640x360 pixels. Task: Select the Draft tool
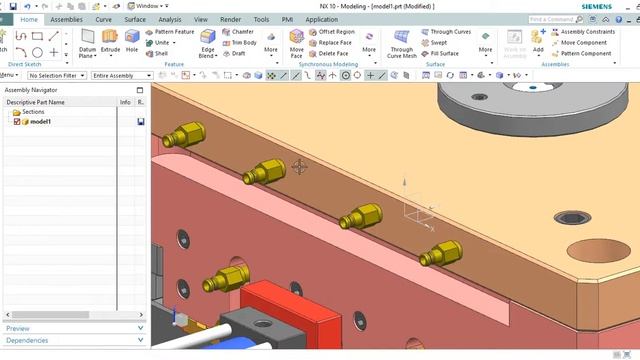[234, 53]
